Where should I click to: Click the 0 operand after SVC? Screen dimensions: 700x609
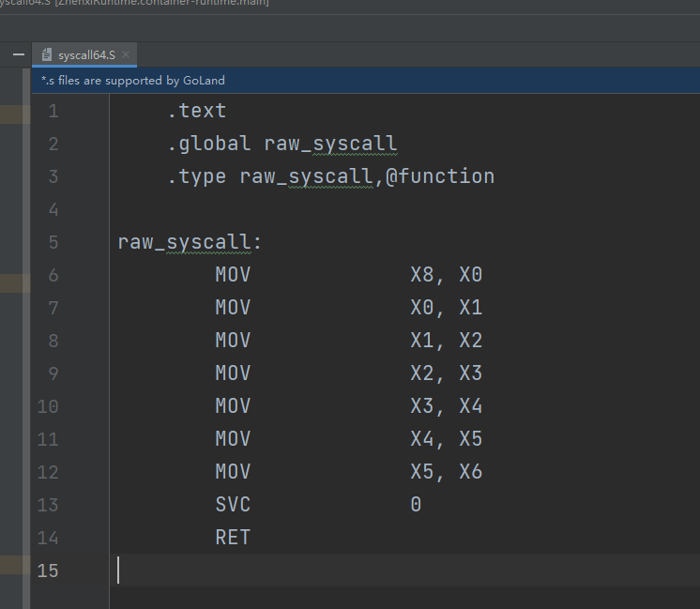pyautogui.click(x=416, y=505)
